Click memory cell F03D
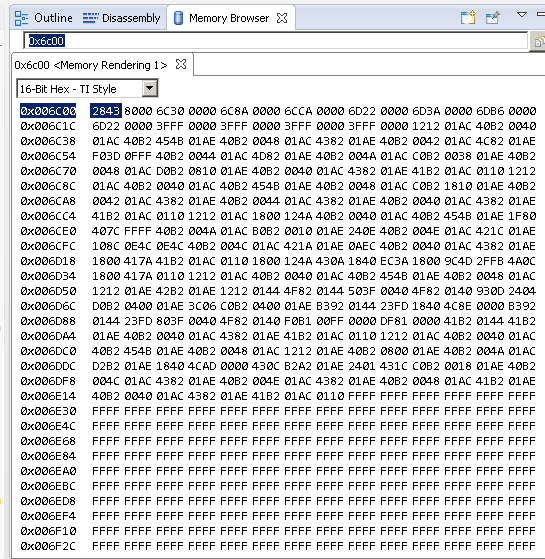Screen dimensions: 545x559 coord(106,156)
